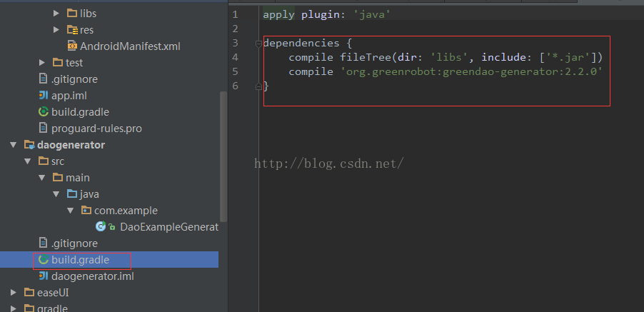Open proguard-rules.pro file
The image size is (644, 312).
coord(96,129)
